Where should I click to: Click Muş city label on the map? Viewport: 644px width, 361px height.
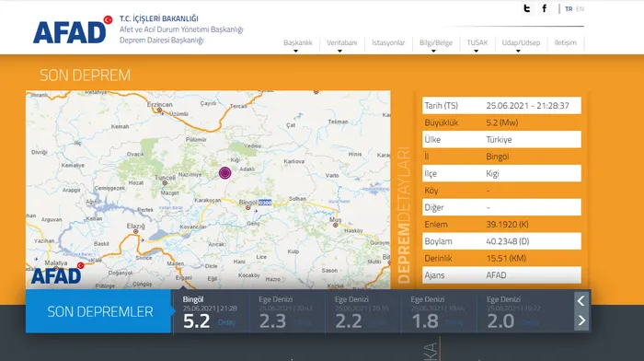(x=335, y=220)
